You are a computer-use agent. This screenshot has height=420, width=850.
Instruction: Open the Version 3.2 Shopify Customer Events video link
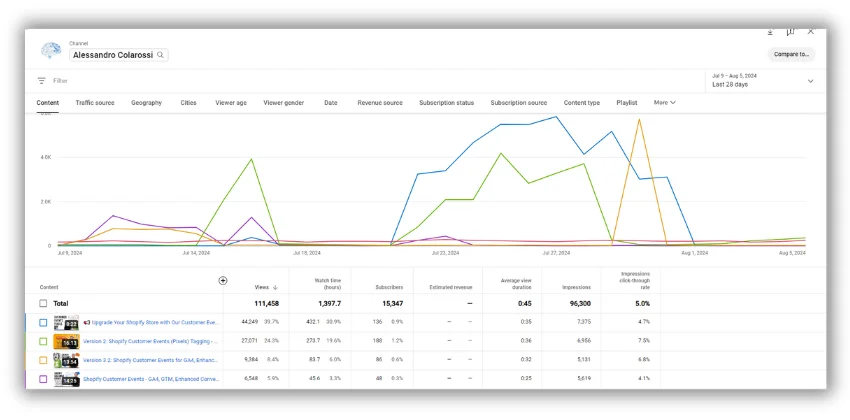click(x=150, y=360)
